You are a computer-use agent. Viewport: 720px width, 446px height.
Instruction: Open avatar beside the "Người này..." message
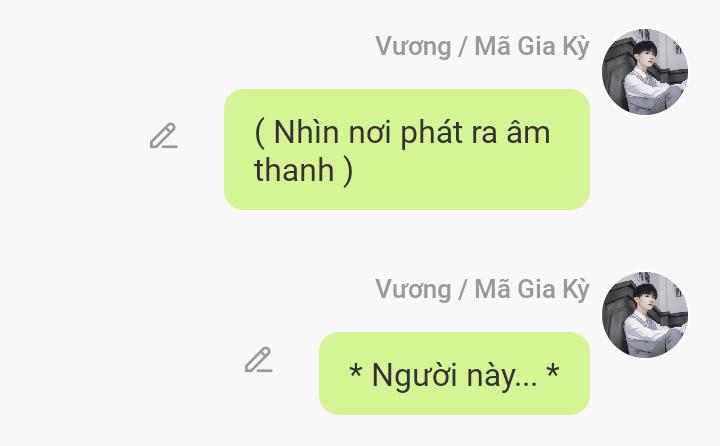click(645, 315)
